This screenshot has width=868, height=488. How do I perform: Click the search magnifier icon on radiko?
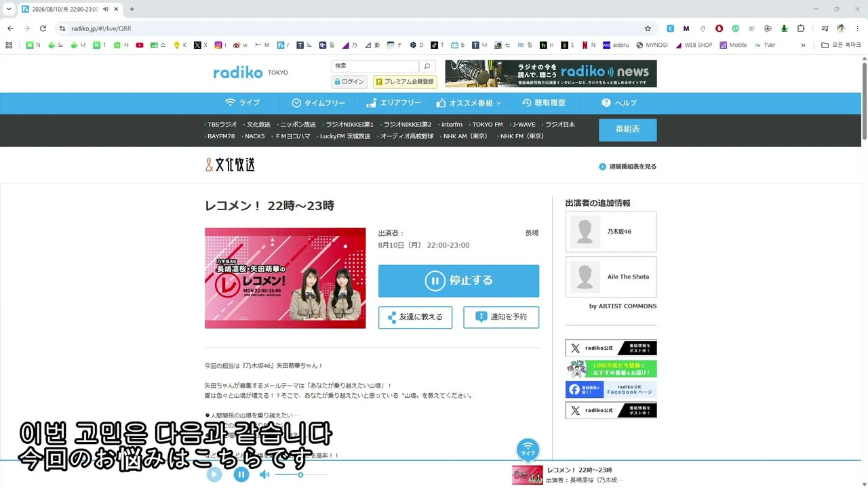427,66
